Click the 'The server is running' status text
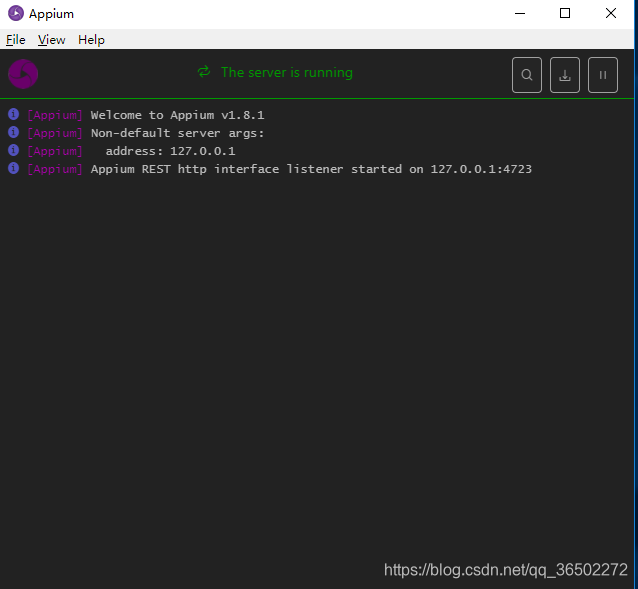The image size is (638, 589). point(287,72)
